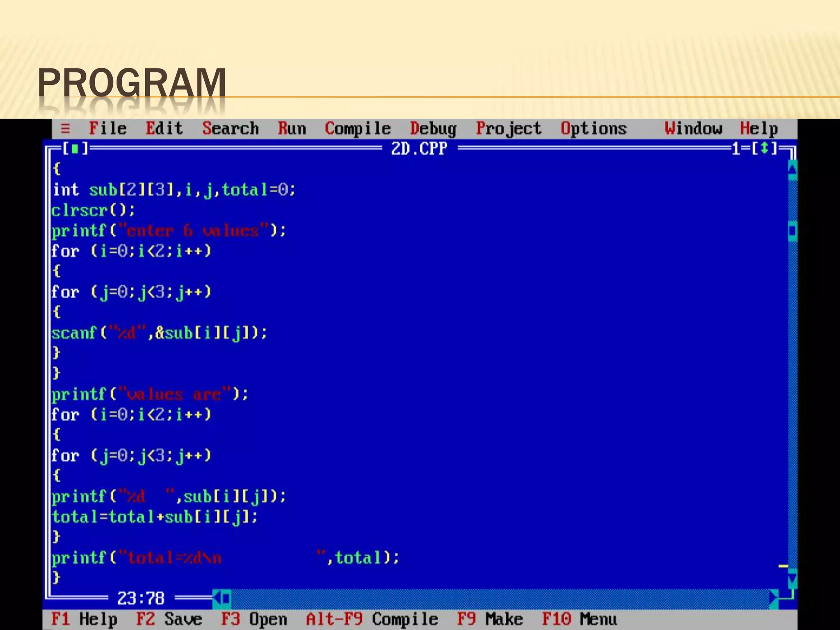Click Alt-F9 Compile in the status bar

[x=372, y=619]
